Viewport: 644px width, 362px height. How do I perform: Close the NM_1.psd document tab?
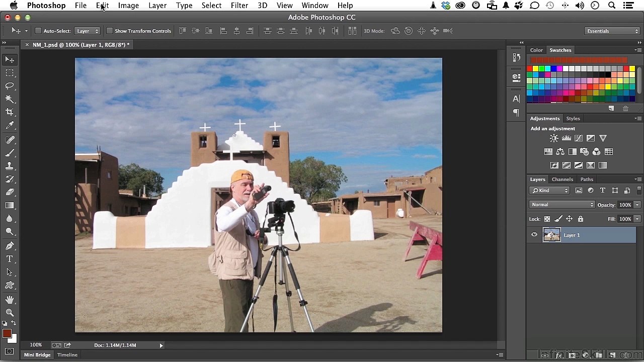coord(27,45)
